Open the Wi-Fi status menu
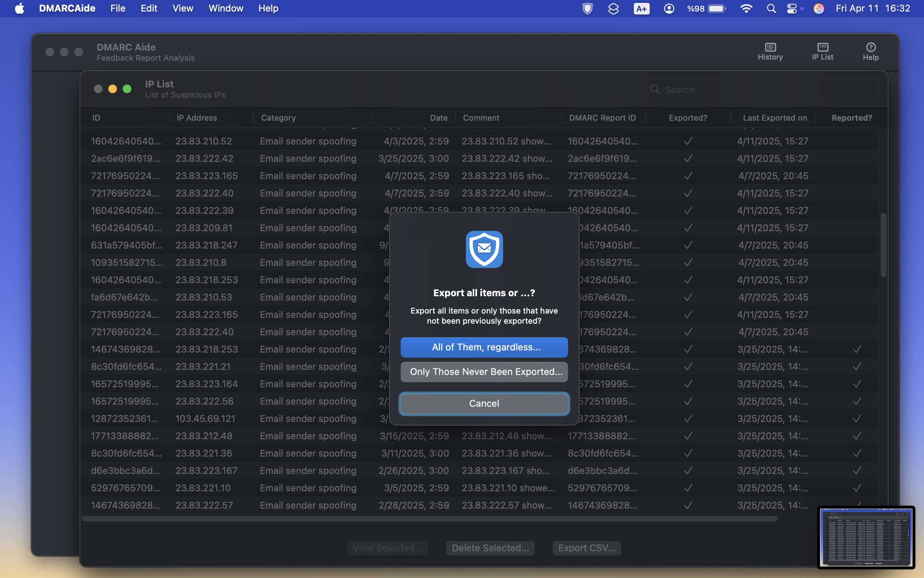924x578 pixels. coord(746,8)
